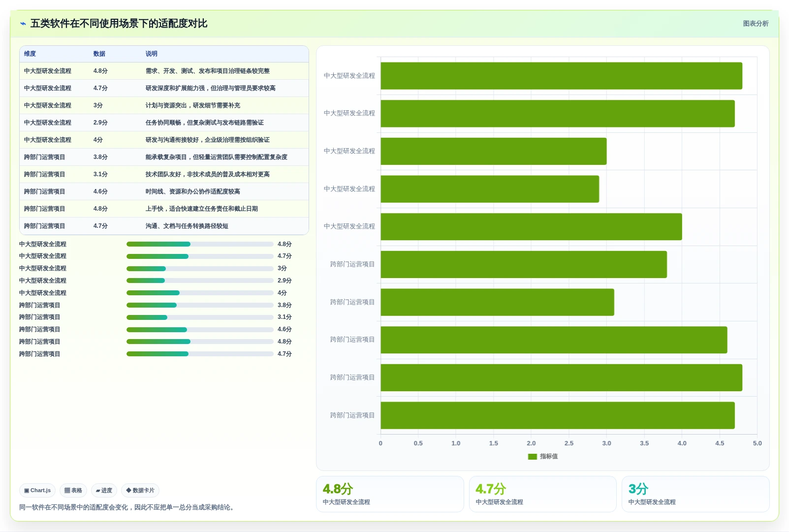Click the 维度 column header

click(30, 54)
